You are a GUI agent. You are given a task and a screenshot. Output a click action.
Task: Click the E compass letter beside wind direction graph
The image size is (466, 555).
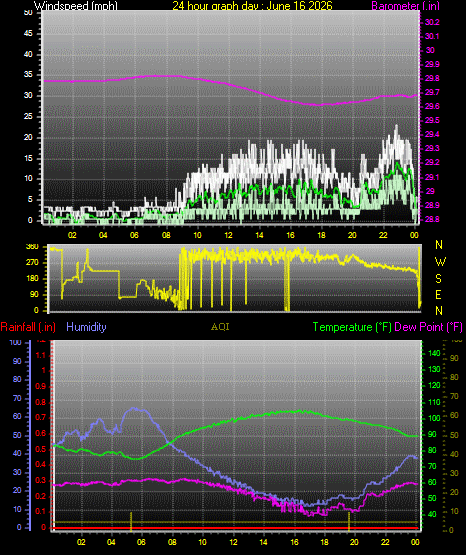coord(438,294)
